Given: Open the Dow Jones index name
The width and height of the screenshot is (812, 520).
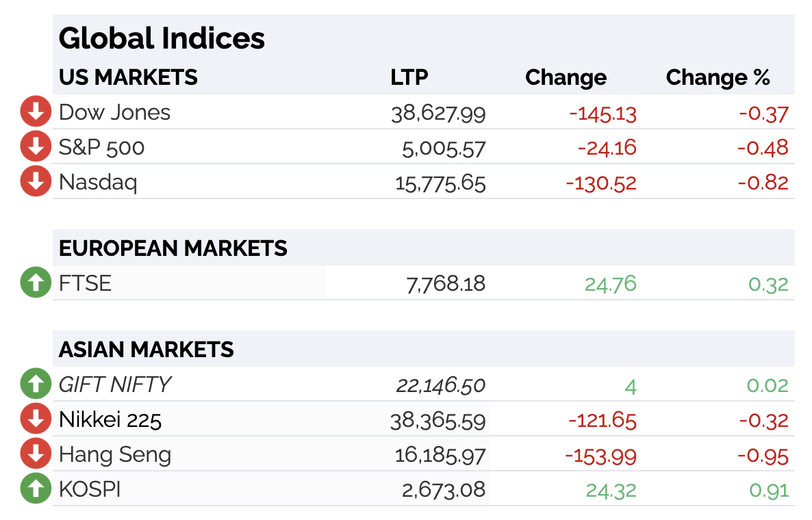Looking at the screenshot, I should click(114, 112).
